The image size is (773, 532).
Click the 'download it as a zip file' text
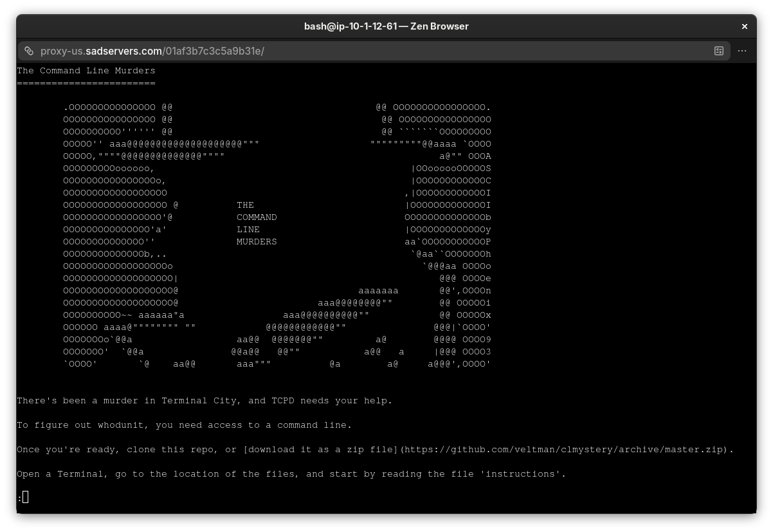tap(322, 450)
